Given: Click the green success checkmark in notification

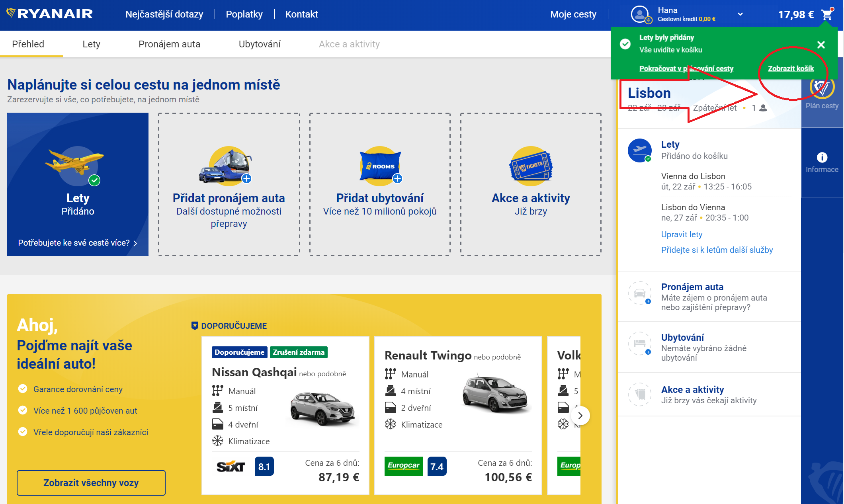Looking at the screenshot, I should pos(625,44).
